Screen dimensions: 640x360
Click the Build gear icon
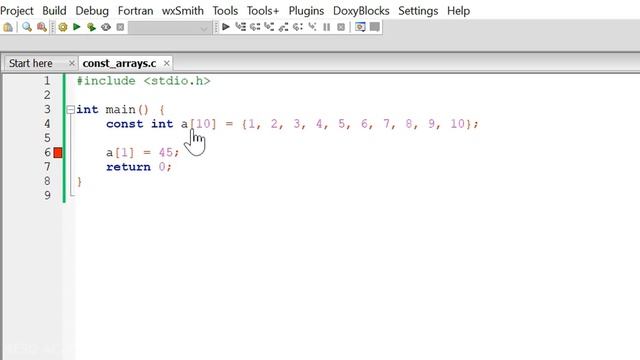tap(63, 27)
